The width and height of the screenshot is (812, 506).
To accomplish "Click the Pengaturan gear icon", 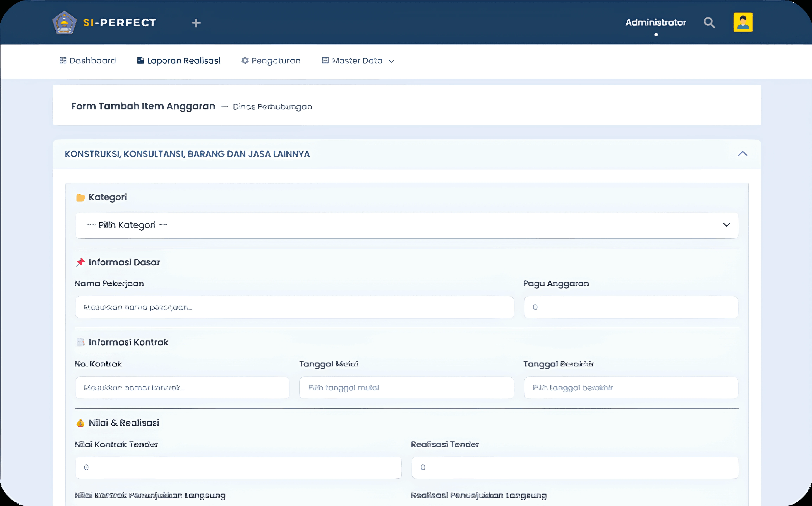I will coord(245,60).
